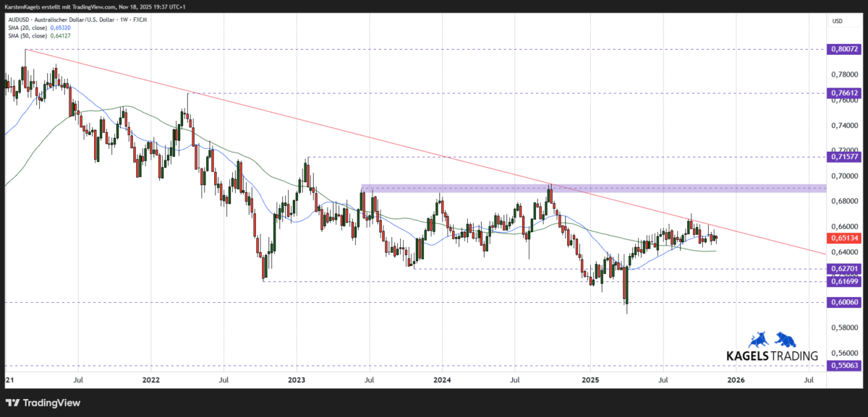Viewport: 868px width, 417px height.
Task: Click the TradingView watermark text link
Action: point(54,403)
